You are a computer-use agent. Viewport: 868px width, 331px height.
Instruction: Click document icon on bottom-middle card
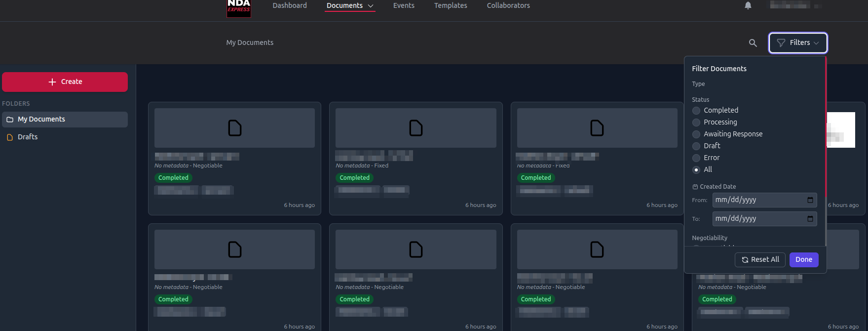(x=416, y=249)
